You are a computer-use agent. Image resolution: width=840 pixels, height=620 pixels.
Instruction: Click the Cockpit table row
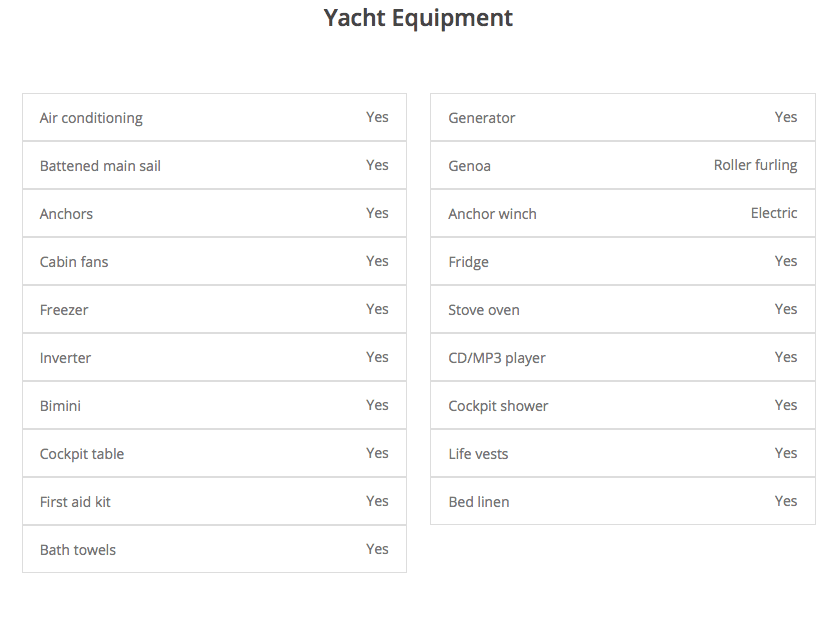pos(214,453)
